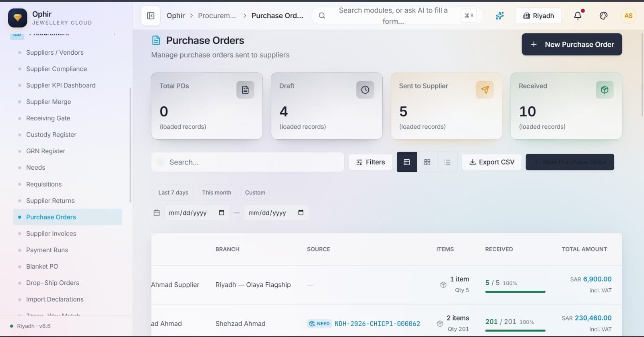Click the paper plane icon on Sent to Supplier
The height and width of the screenshot is (337, 644).
click(x=485, y=90)
